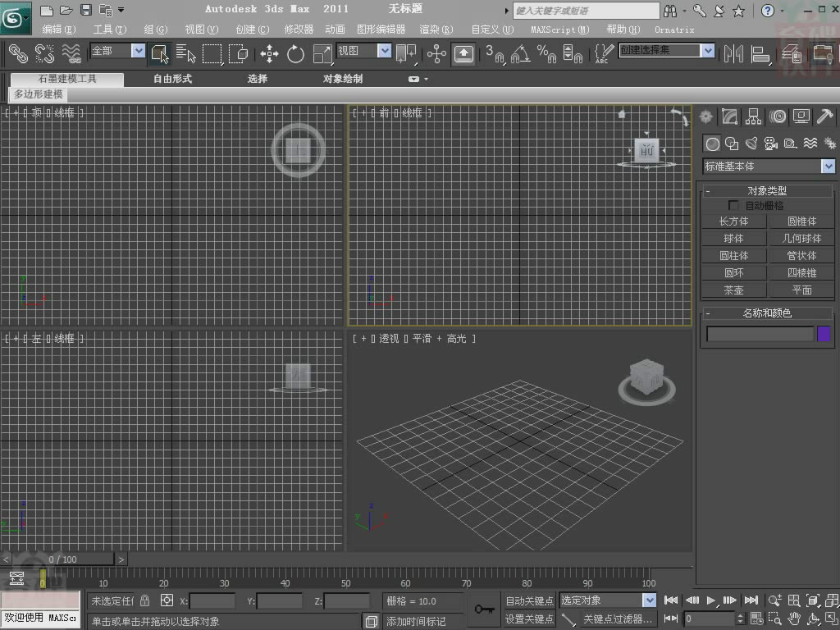Activate Select and Rotate tool
840x630 pixels.
pos(295,53)
